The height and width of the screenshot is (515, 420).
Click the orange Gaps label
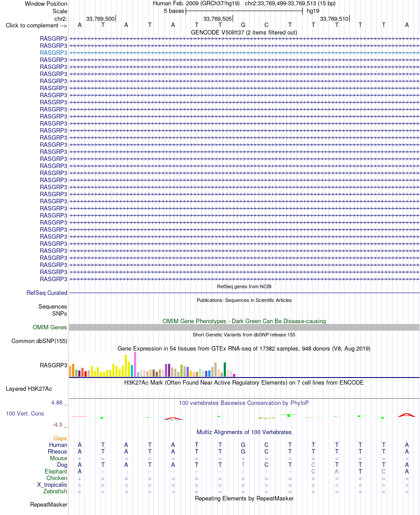(x=60, y=439)
